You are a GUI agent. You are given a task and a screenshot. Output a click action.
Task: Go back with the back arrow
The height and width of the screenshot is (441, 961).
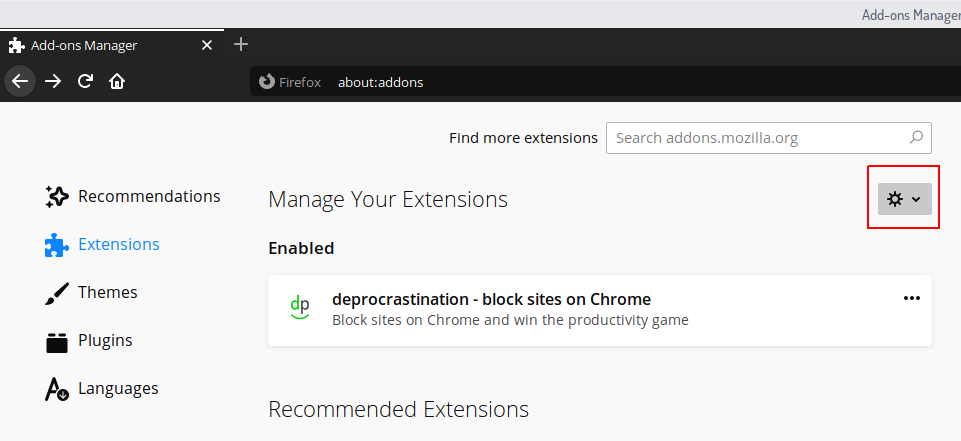pos(20,82)
